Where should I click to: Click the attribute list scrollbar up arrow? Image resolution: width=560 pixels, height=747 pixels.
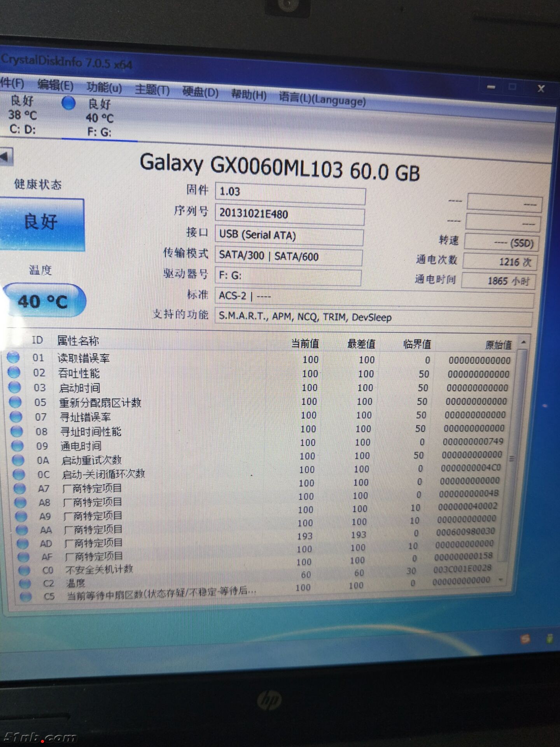click(x=523, y=342)
